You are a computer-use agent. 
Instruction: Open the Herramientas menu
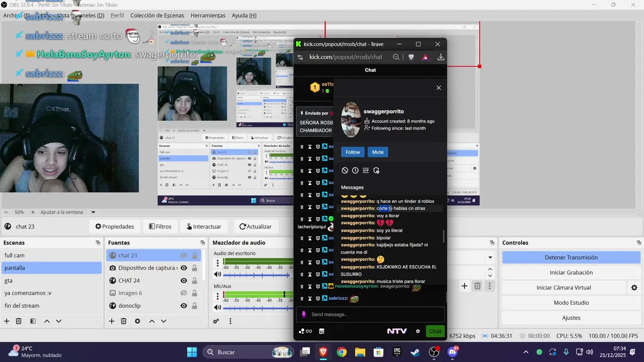(x=208, y=16)
